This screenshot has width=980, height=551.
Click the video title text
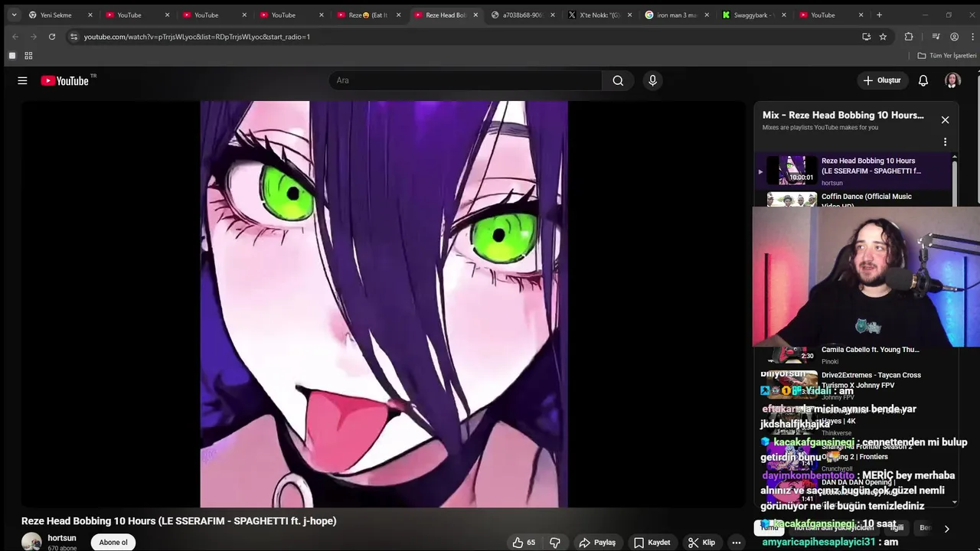click(179, 521)
